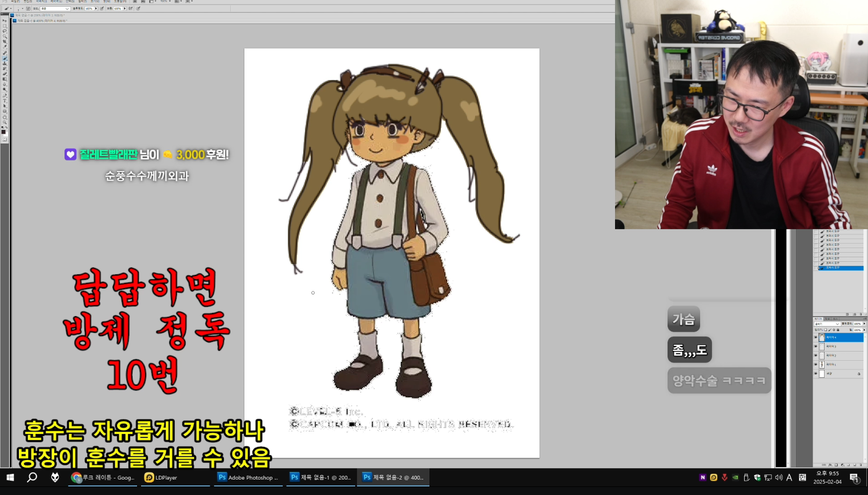Select the Brush tool in toolbox
The width and height of the screenshot is (868, 495).
coord(5,58)
